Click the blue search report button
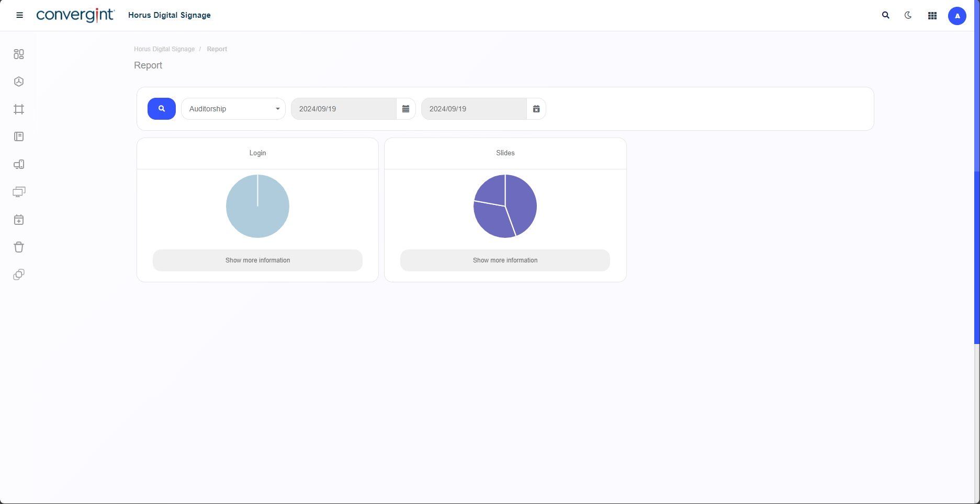Screen dimensions: 980x504 (162, 109)
